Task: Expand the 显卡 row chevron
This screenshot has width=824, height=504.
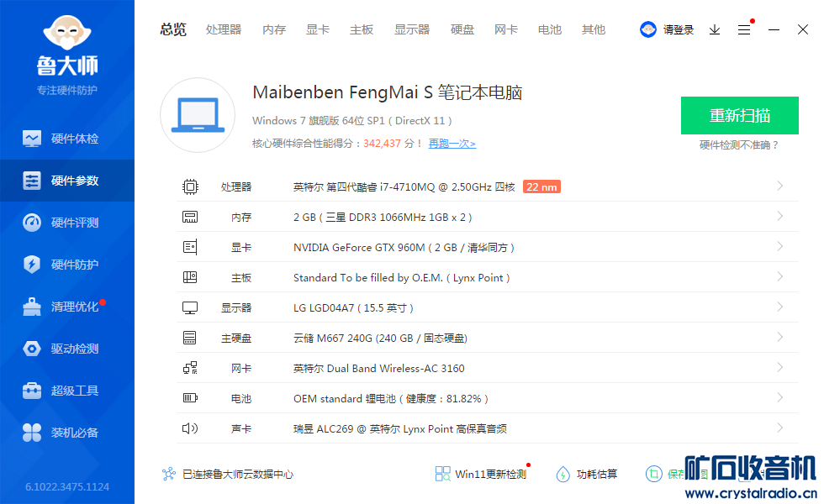Action: click(780, 246)
